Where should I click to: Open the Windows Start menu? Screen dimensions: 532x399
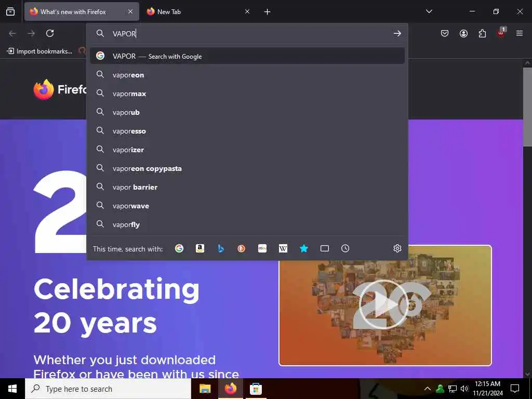click(x=12, y=389)
